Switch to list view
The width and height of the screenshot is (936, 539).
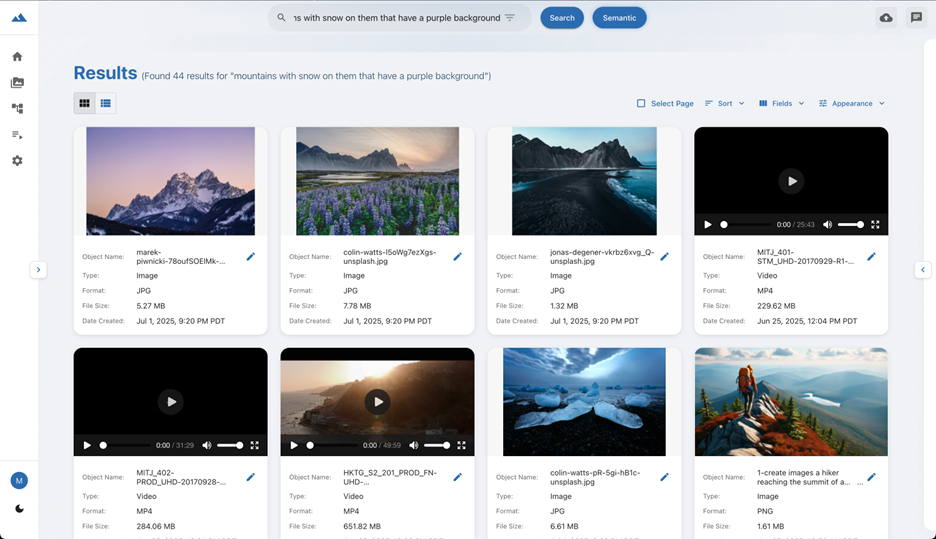point(105,103)
